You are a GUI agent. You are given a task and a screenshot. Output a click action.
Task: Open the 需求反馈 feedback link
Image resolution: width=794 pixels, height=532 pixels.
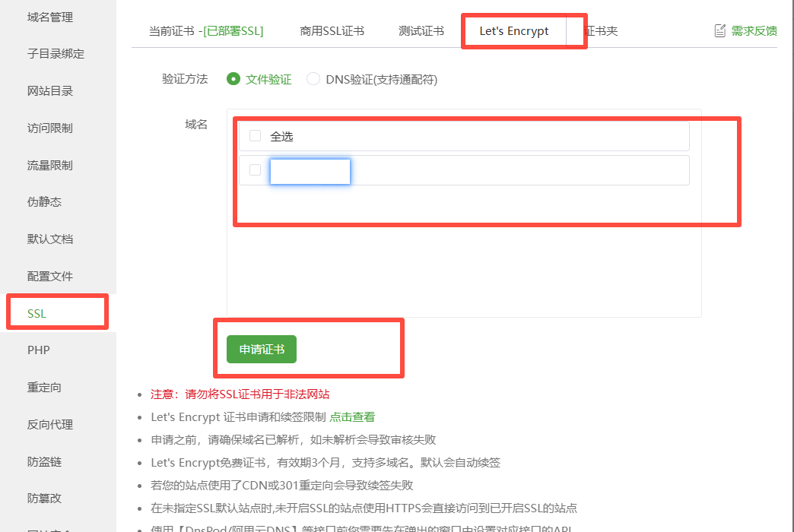coord(754,31)
